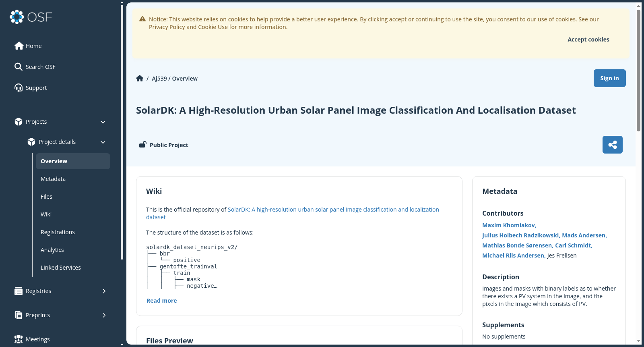The image size is (644, 347).
Task: Click 'solardk_dataset_neurips_v2/' in the wiki tree
Action: [192, 247]
